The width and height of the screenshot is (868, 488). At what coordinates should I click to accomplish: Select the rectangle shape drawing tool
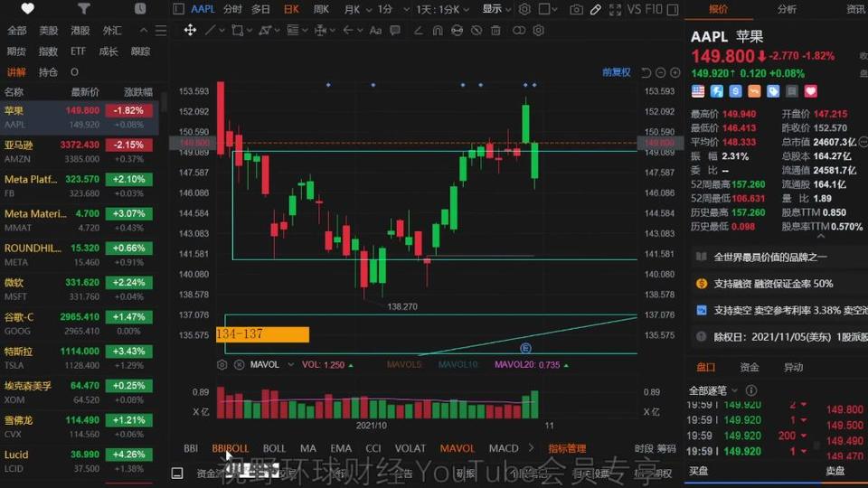(x=238, y=30)
